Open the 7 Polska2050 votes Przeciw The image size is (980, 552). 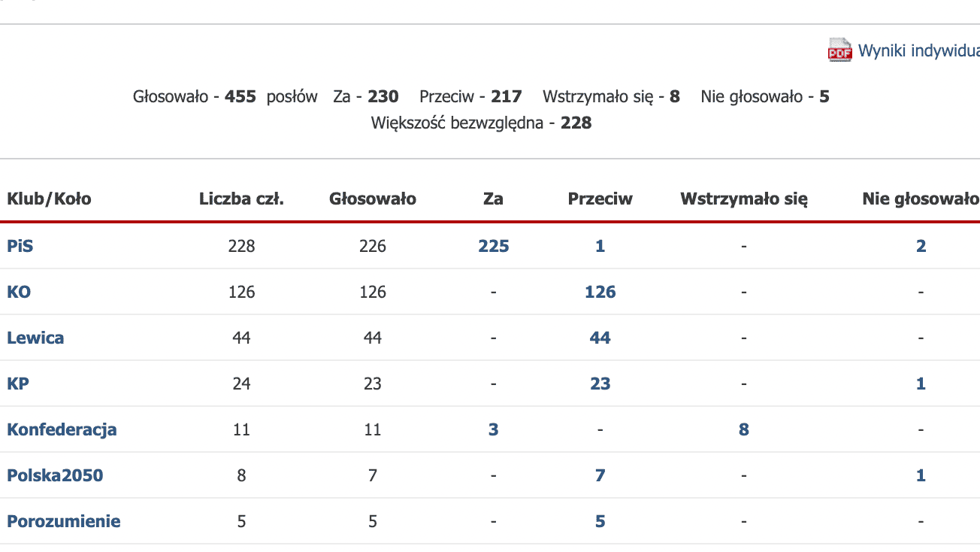600,475
